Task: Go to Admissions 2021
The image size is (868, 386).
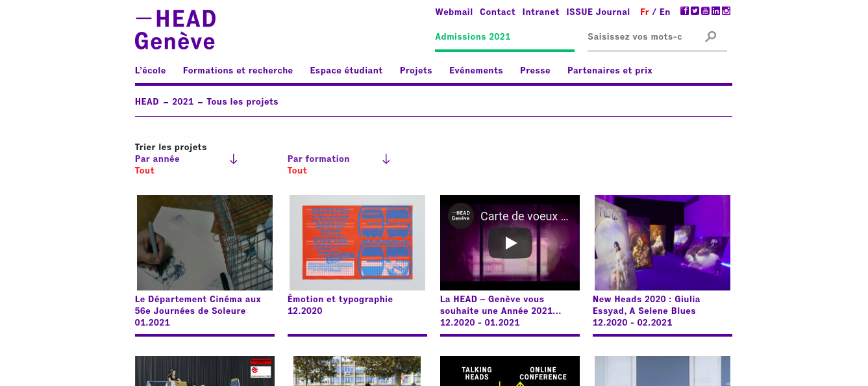Action: [473, 36]
